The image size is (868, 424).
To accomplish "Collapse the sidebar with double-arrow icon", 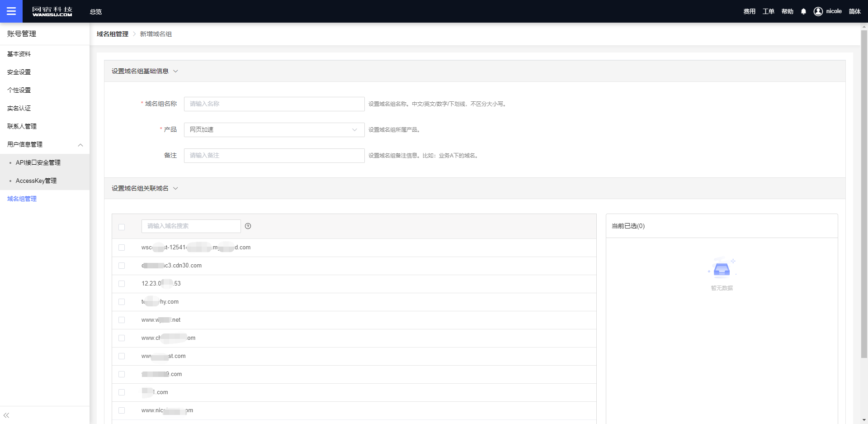I will [x=6, y=415].
